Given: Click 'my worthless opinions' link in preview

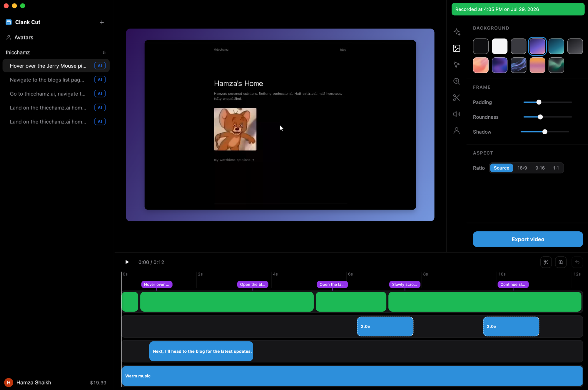Looking at the screenshot, I should click(234, 160).
